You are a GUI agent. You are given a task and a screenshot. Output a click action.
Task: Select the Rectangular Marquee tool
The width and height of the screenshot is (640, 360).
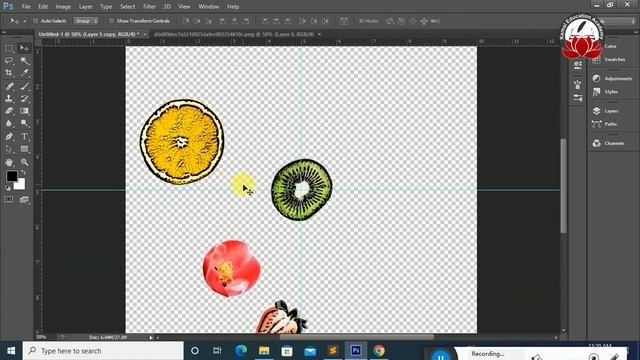click(9, 48)
